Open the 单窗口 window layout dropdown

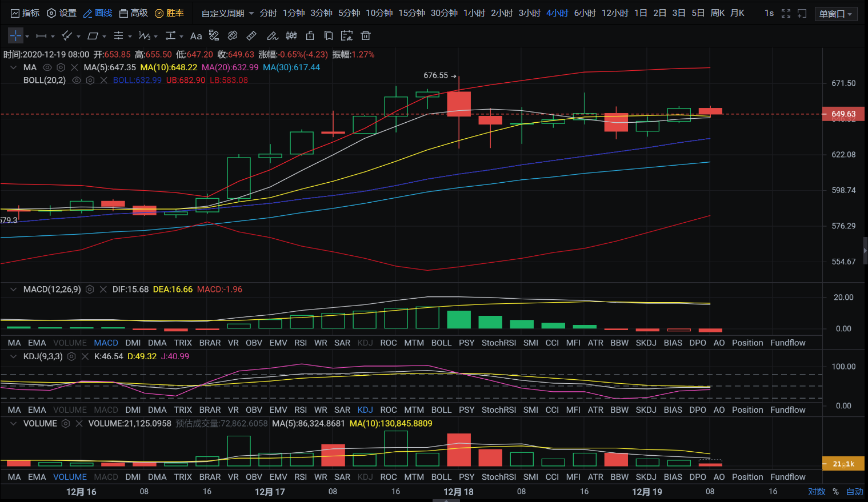point(835,14)
